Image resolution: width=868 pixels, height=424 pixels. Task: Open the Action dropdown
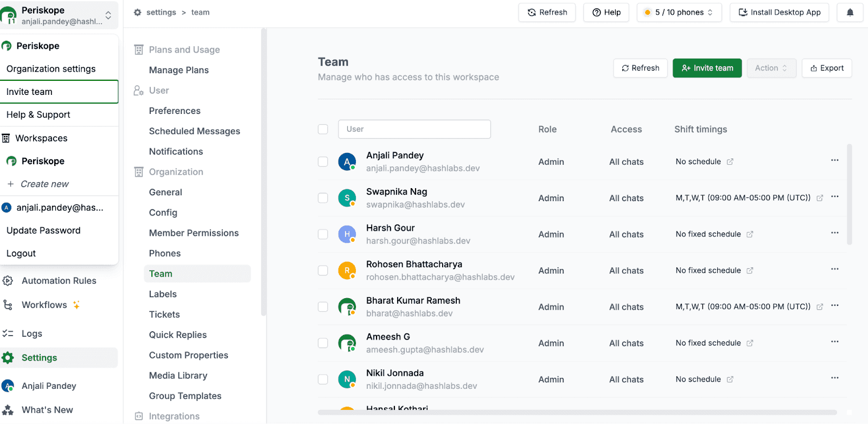click(x=771, y=68)
